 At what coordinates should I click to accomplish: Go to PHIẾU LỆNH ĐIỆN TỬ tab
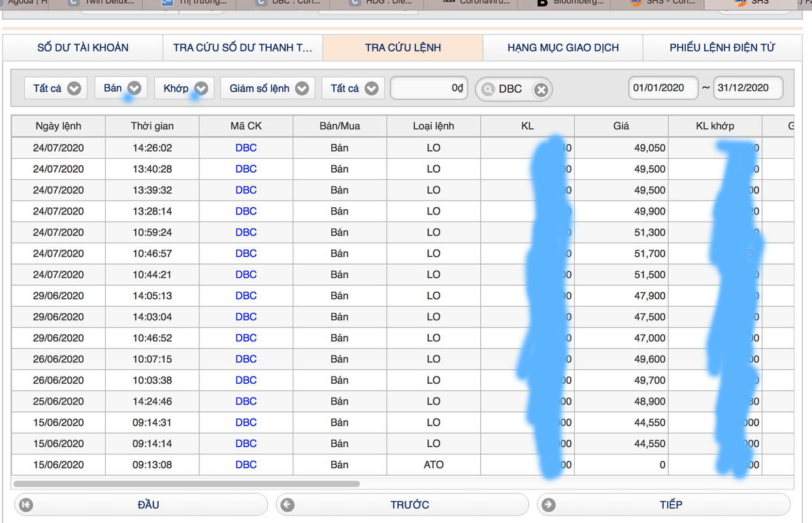coord(723,48)
